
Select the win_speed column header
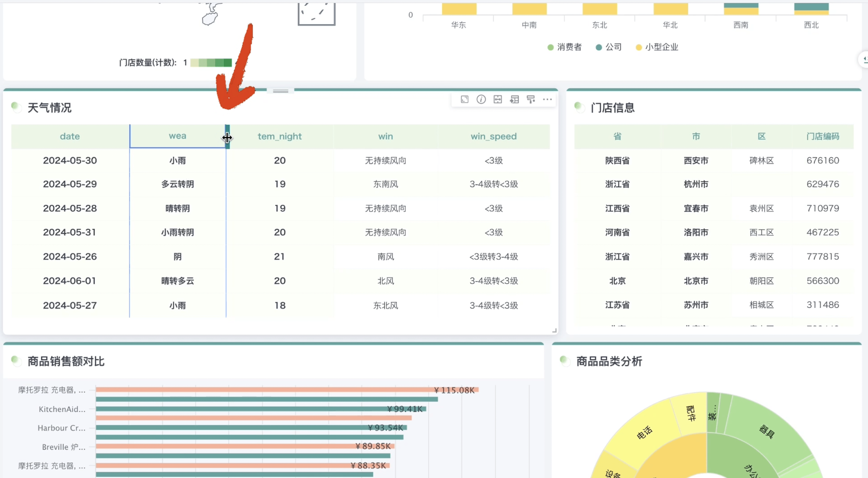click(493, 136)
